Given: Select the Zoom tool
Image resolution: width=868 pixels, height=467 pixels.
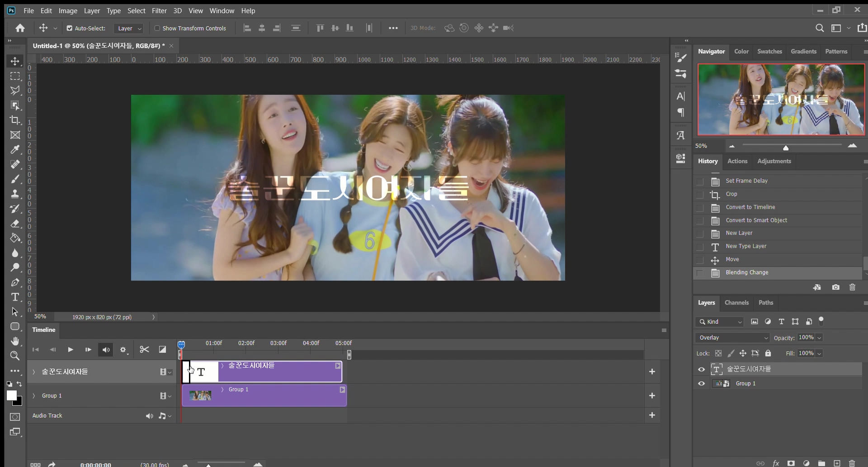Looking at the screenshot, I should coord(15,356).
